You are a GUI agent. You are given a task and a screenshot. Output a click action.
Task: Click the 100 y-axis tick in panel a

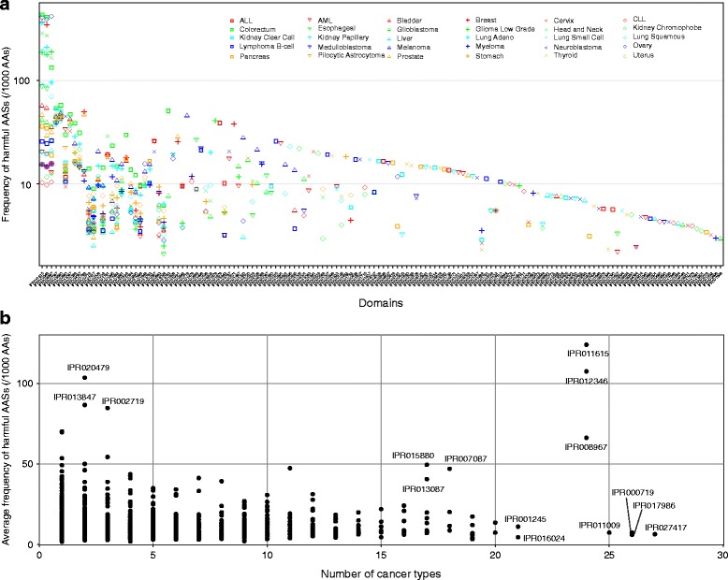[22, 81]
